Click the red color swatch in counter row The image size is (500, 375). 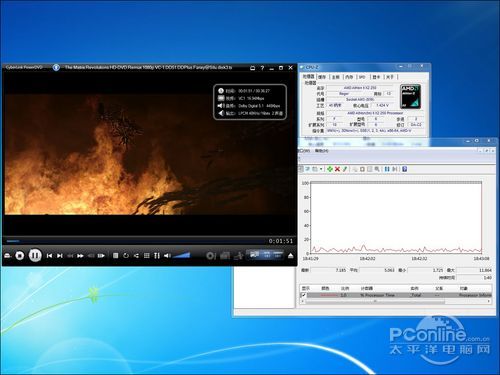(x=329, y=295)
